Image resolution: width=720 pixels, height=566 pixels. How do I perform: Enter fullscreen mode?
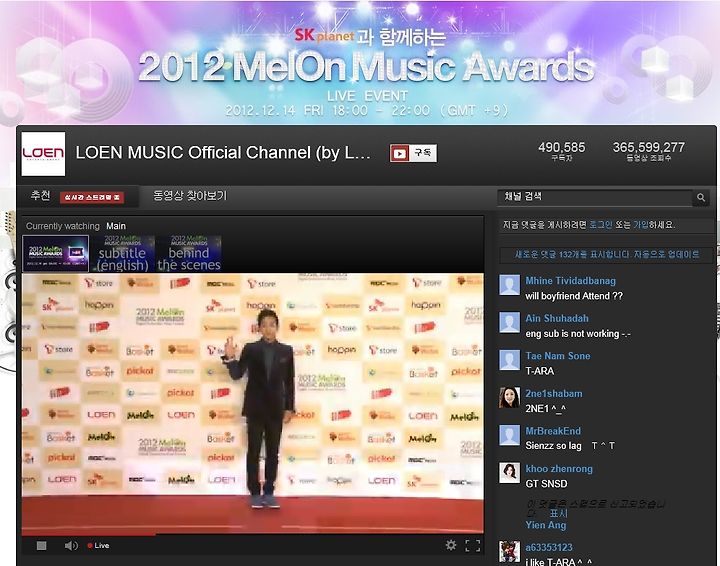tap(472, 545)
